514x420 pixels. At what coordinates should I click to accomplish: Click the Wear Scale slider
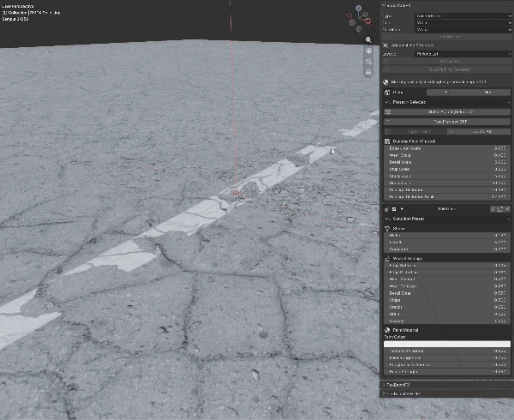click(447, 155)
